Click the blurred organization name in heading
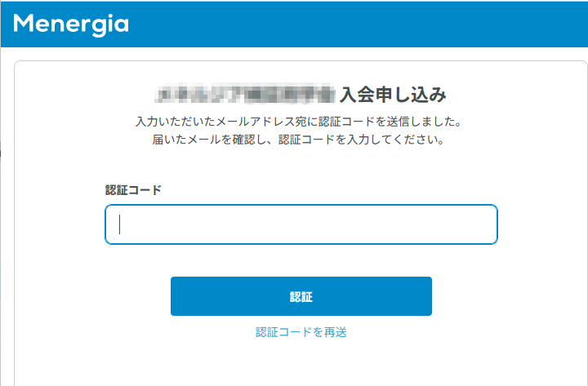 (x=245, y=93)
